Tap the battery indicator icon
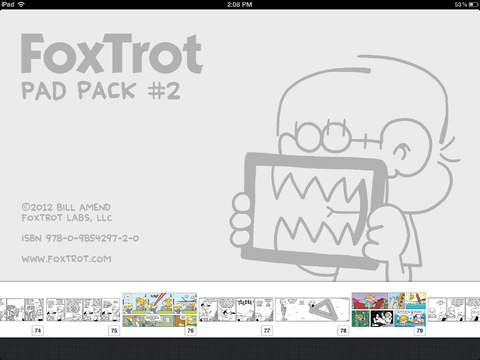 tap(474, 4)
